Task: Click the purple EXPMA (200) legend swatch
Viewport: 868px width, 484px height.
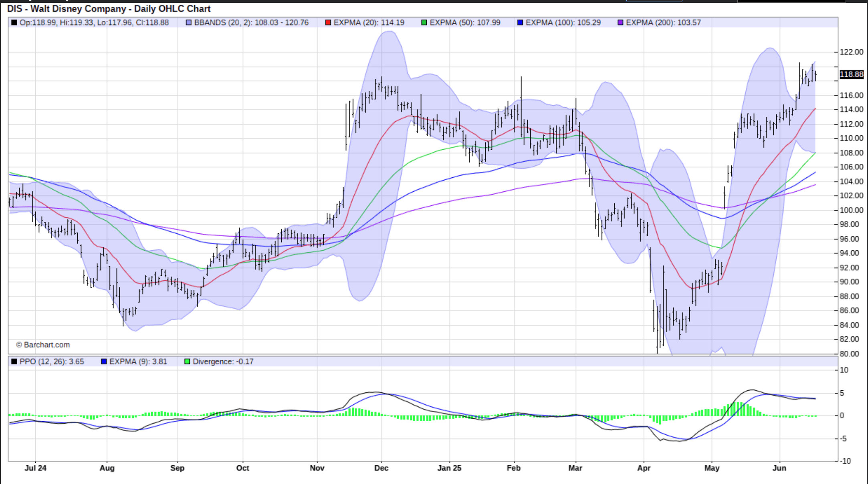Action: point(620,22)
